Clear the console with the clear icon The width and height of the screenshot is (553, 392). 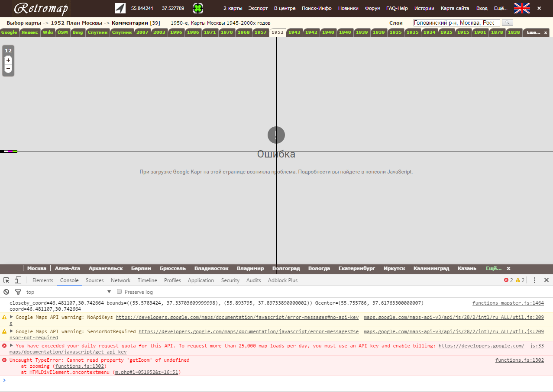coord(6,292)
